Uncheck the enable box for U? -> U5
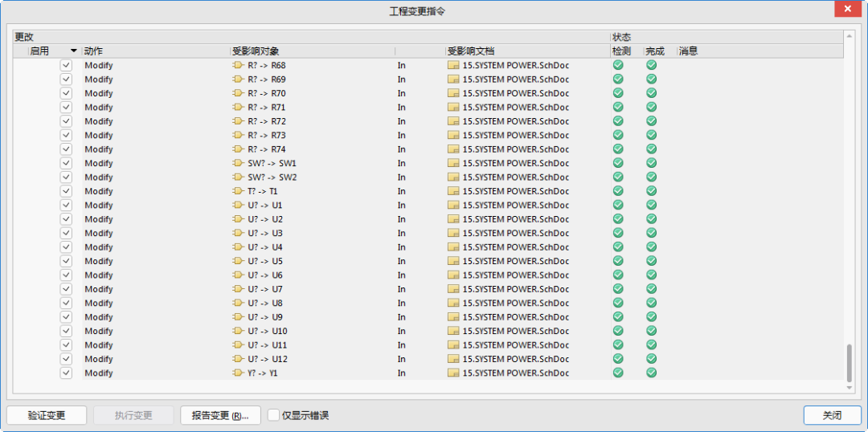 pos(66,261)
